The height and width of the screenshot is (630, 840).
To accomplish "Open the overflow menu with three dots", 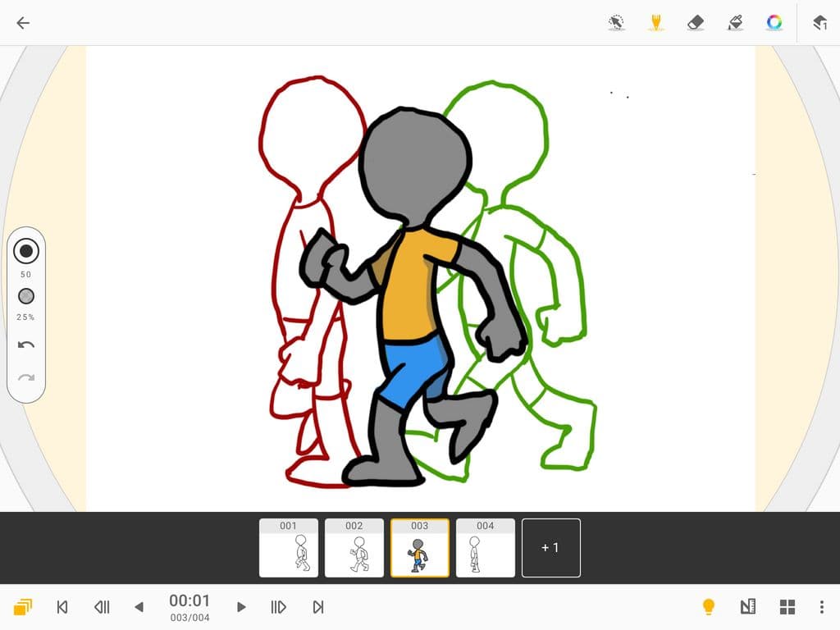I will (823, 606).
